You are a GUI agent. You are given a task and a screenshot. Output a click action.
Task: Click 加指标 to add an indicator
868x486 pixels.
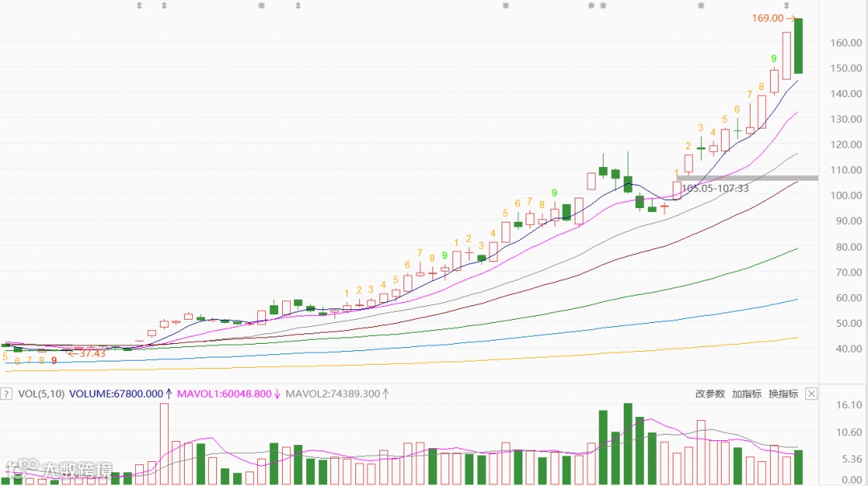[x=747, y=394]
